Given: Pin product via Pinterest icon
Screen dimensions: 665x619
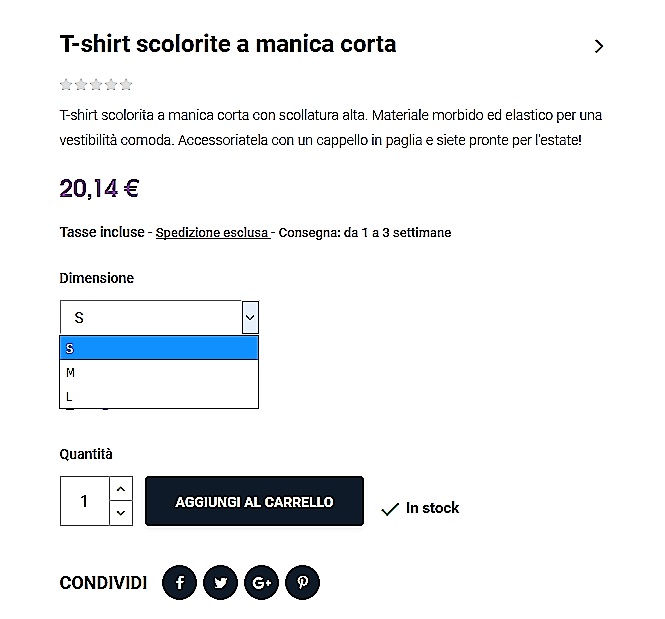Looking at the screenshot, I should click(302, 582).
